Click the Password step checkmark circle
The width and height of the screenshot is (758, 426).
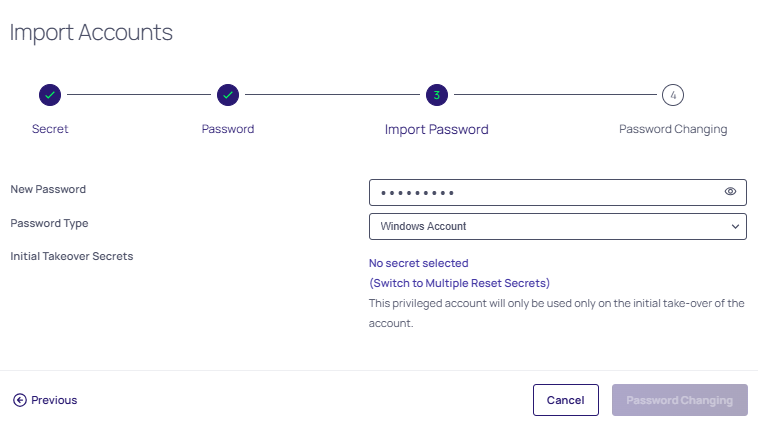coord(228,95)
